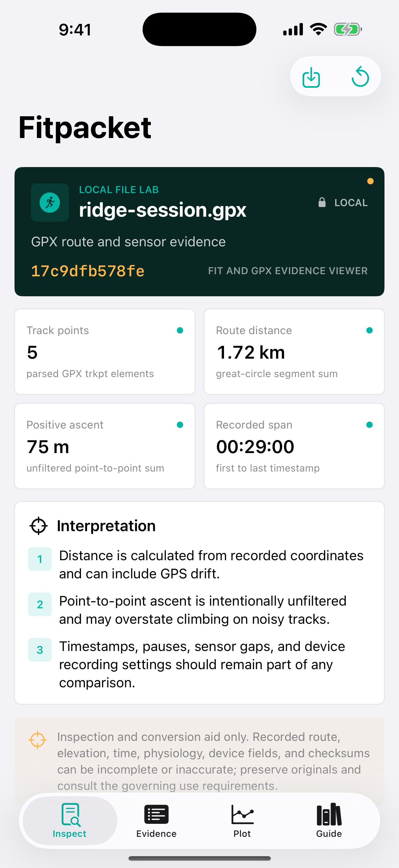Tap the green dot on Track points card
The height and width of the screenshot is (868, 399).
(x=180, y=330)
